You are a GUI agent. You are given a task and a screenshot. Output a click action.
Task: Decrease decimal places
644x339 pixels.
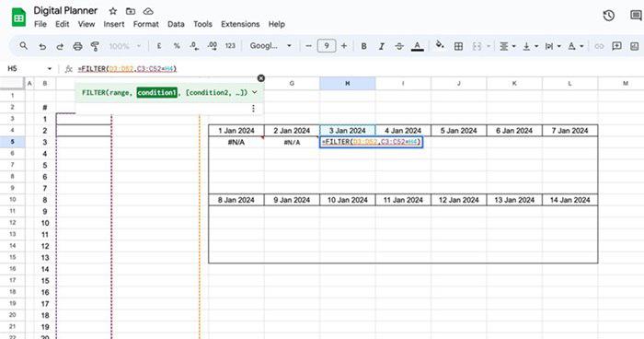[x=194, y=46]
